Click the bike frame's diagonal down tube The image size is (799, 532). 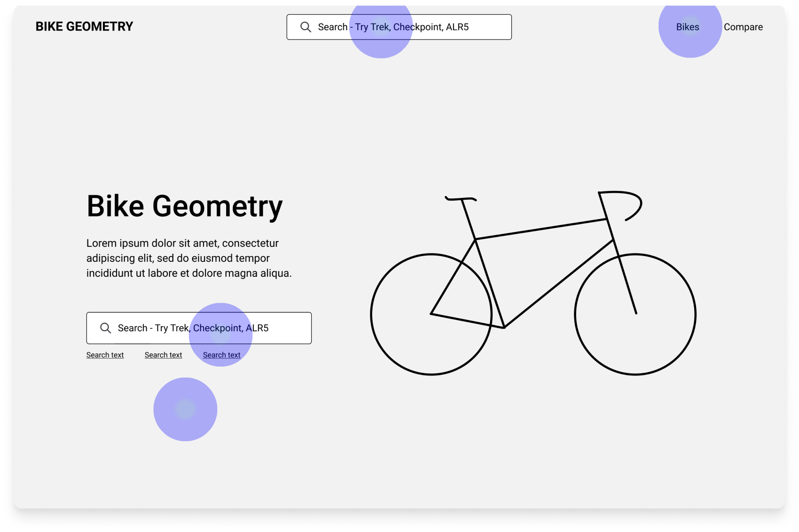coord(559,283)
